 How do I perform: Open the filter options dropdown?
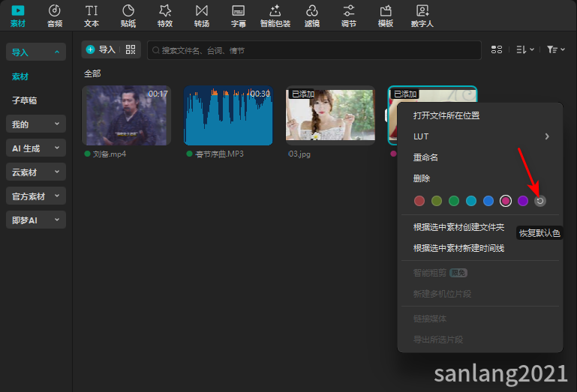pos(556,49)
